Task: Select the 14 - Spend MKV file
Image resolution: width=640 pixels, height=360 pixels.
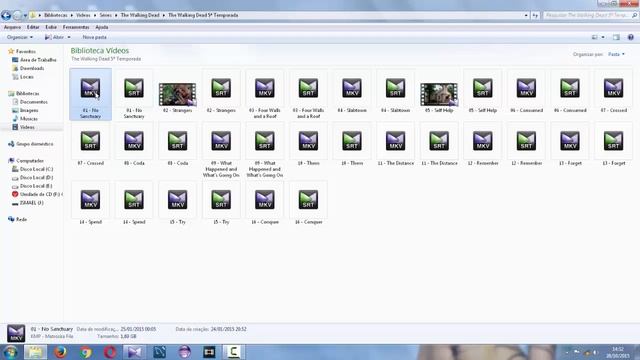Action: tap(90, 204)
